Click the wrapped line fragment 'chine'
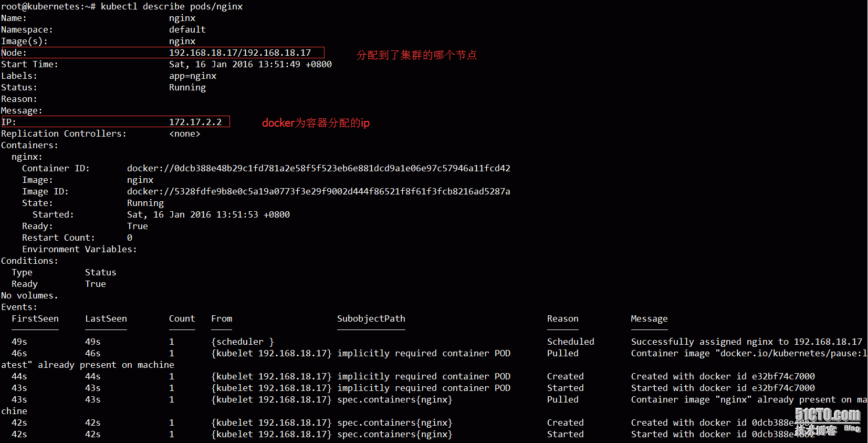Viewport: 868px width, 443px height. 14,411
